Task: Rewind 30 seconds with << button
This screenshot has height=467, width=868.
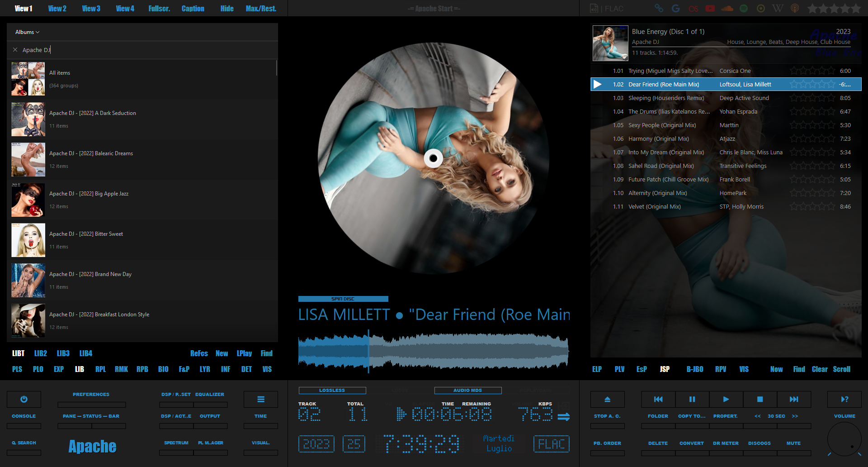Action: pyautogui.click(x=758, y=416)
